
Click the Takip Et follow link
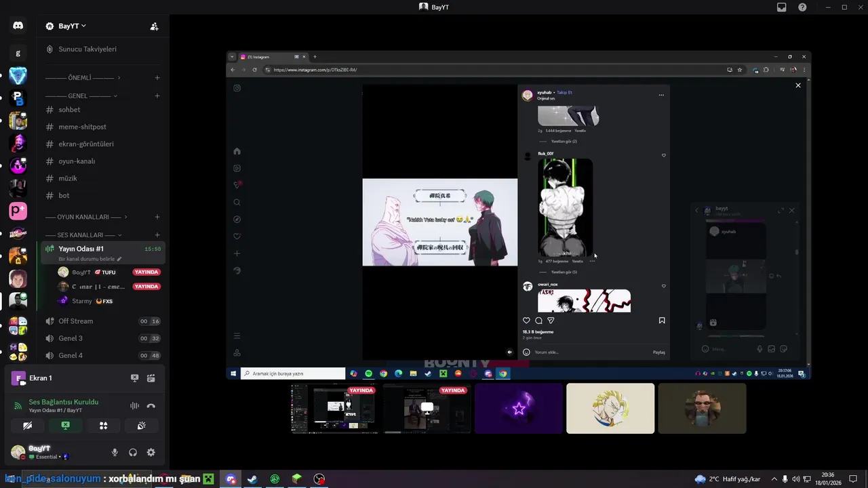pos(564,92)
